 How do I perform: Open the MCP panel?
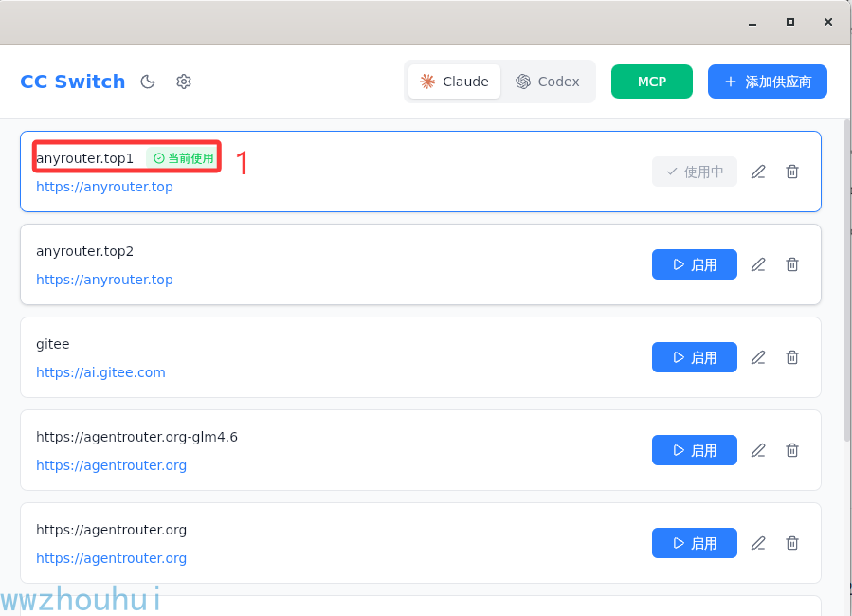click(x=651, y=82)
